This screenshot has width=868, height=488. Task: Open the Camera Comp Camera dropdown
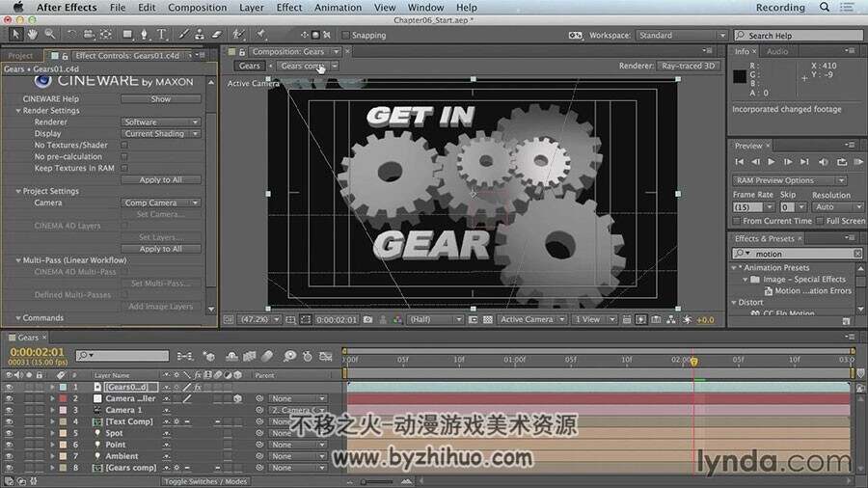pos(160,203)
